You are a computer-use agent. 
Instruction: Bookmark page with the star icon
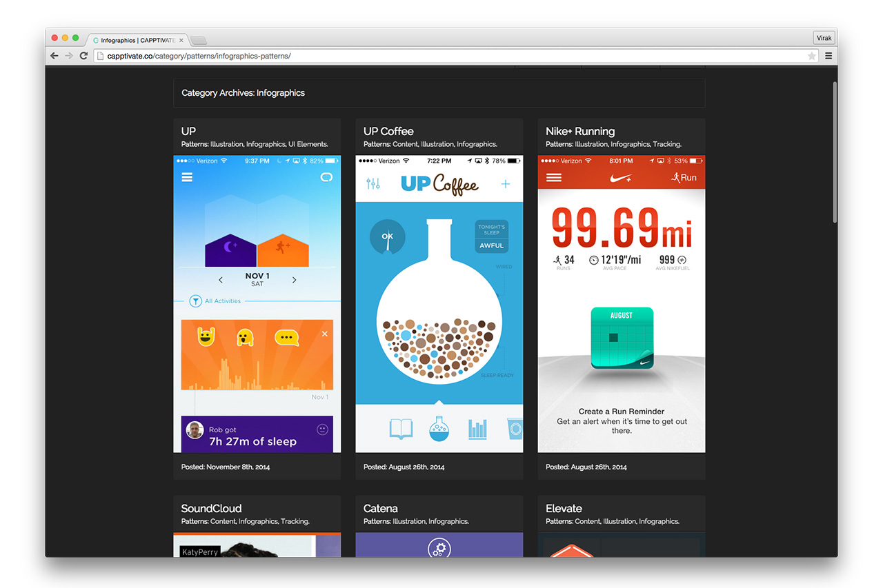(x=812, y=56)
